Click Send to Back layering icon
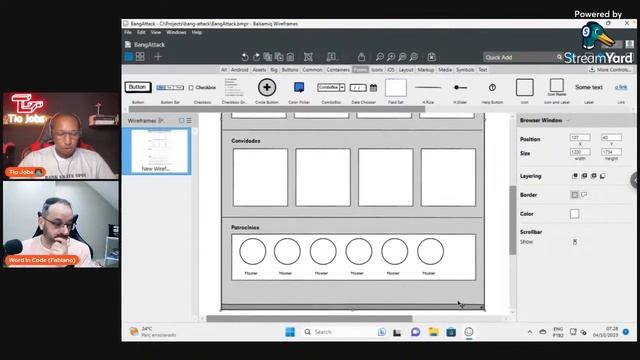Screen dimensions: 640x360 (602, 176)
